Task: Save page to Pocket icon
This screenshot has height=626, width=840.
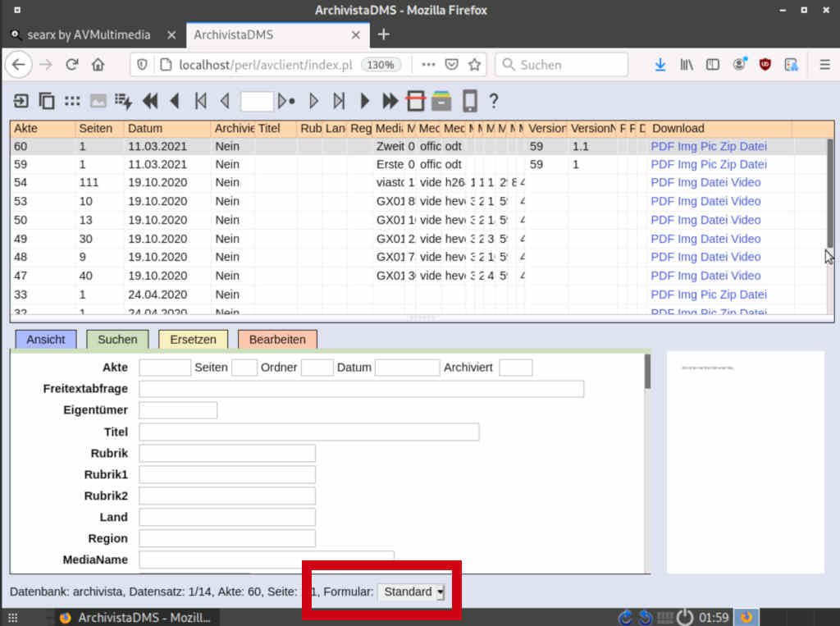Action: click(452, 65)
